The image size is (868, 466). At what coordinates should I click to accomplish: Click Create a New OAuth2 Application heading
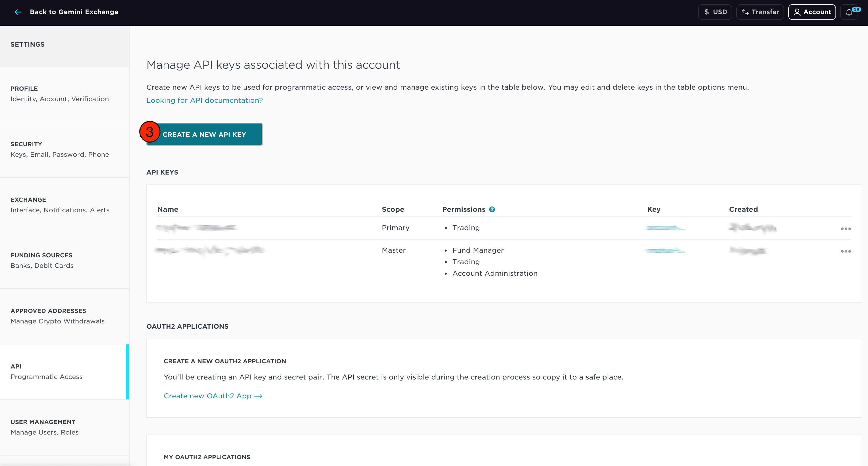(x=225, y=361)
